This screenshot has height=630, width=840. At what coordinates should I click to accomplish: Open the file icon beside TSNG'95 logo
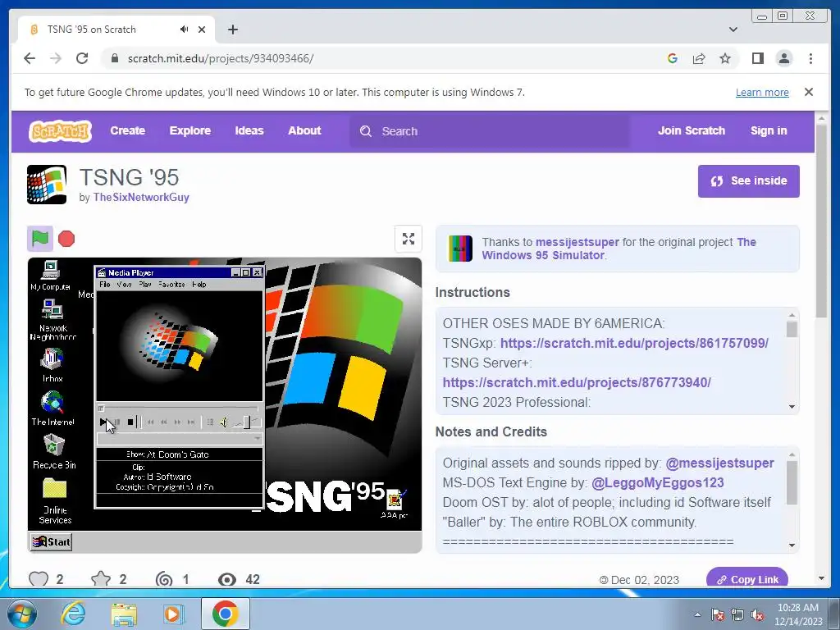(395, 504)
